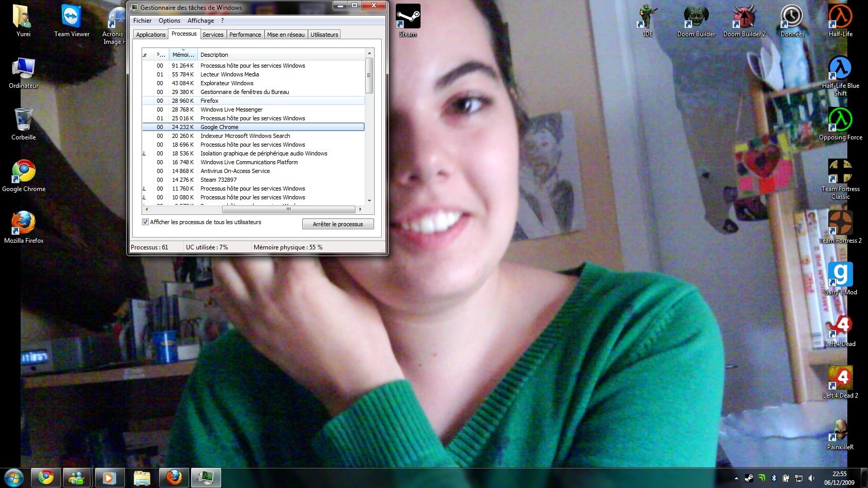The width and height of the screenshot is (868, 488).
Task: Open the volume speaker tray icon
Action: pos(811,478)
